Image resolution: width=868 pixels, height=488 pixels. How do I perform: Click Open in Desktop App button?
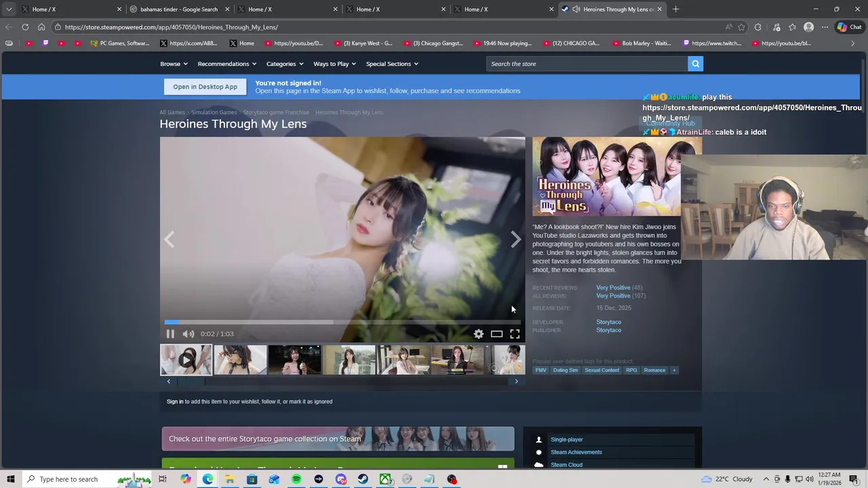205,87
